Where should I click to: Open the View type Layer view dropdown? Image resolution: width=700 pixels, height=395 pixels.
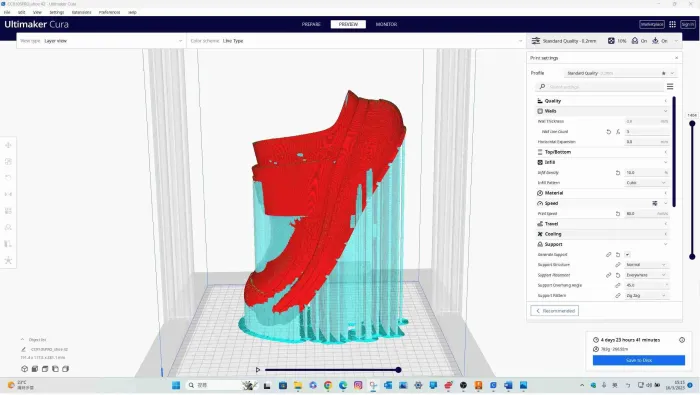tap(101, 41)
